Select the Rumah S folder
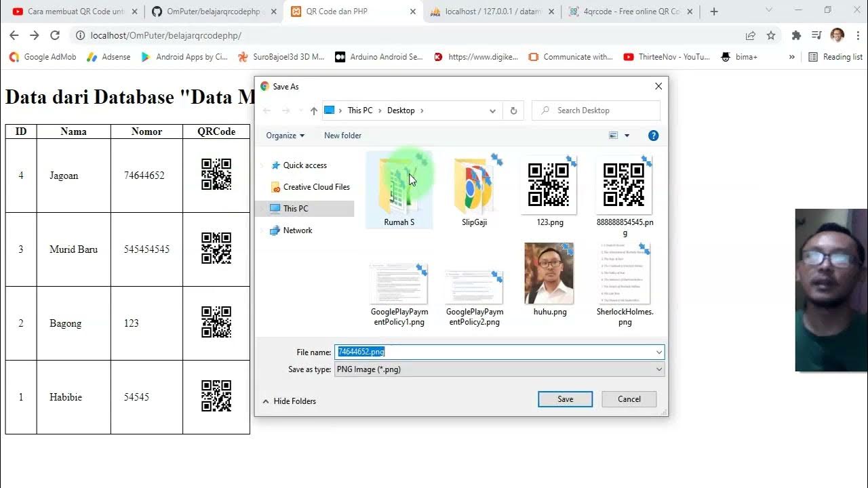The image size is (868, 488). click(399, 190)
